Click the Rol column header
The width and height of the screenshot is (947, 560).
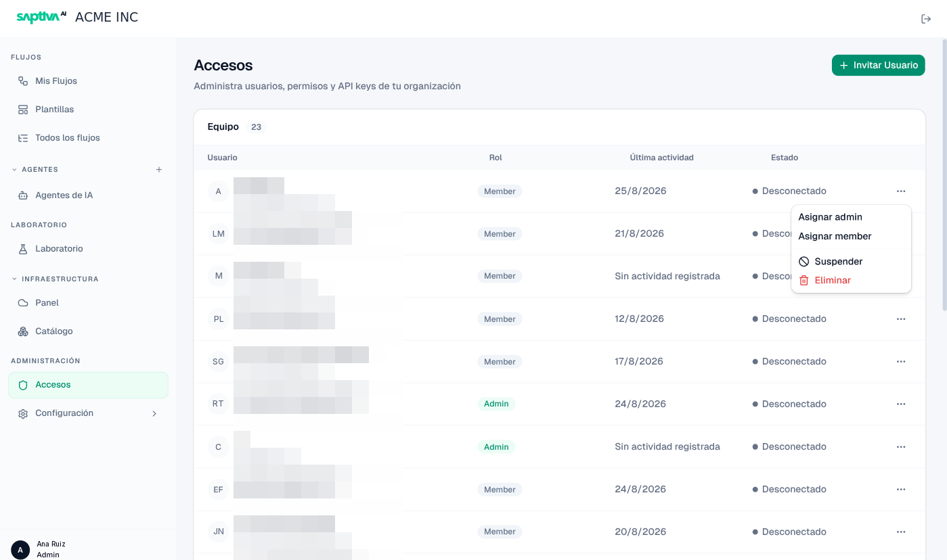pos(495,158)
